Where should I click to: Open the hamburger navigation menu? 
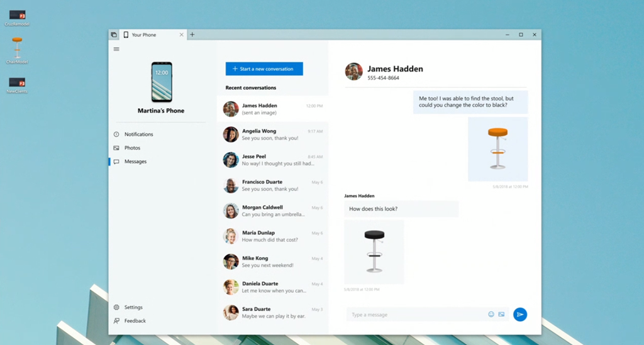tap(116, 49)
